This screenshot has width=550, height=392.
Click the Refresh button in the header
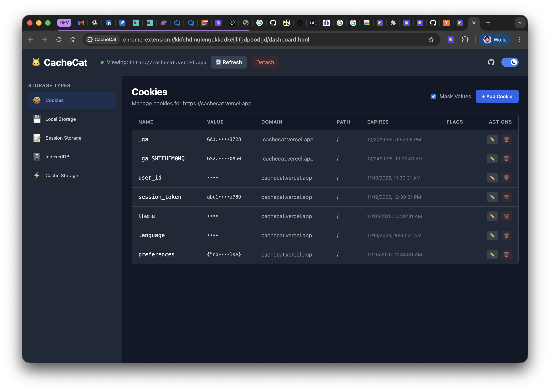pyautogui.click(x=229, y=62)
